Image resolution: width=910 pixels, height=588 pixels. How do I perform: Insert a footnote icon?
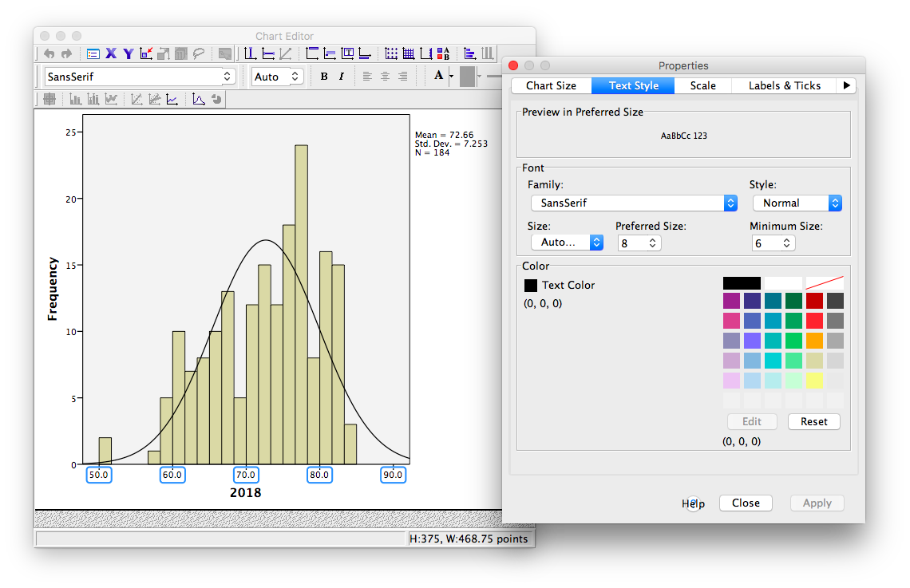click(365, 54)
